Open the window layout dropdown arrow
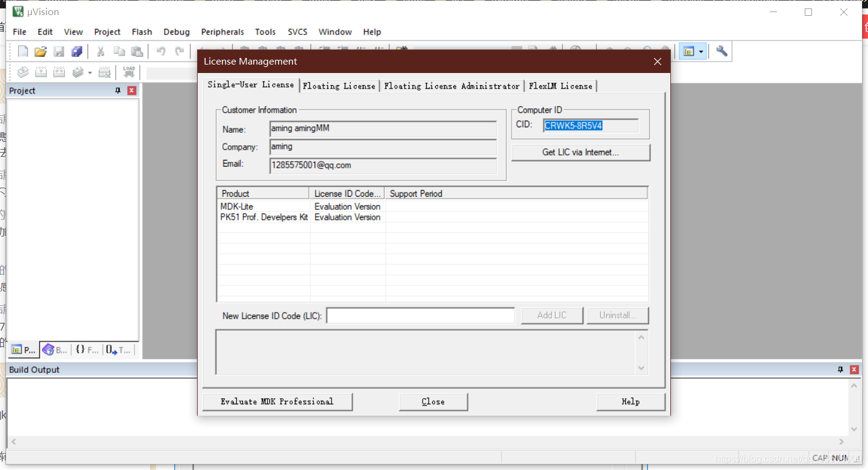 (701, 52)
